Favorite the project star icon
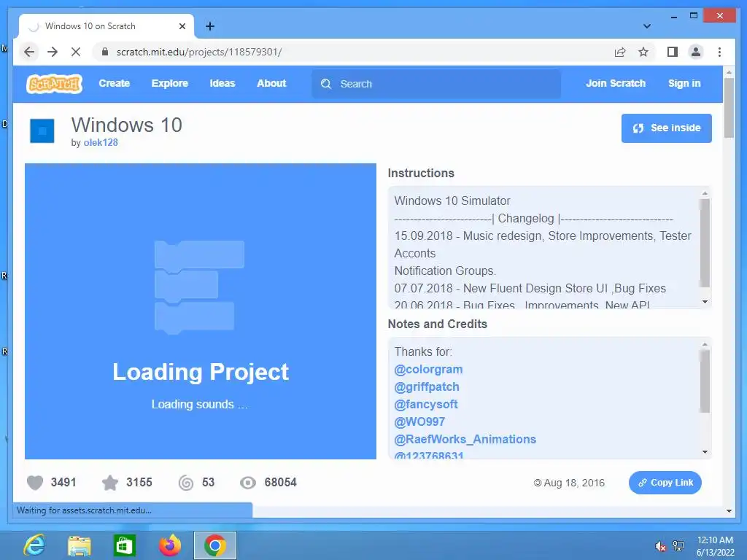 tap(110, 483)
